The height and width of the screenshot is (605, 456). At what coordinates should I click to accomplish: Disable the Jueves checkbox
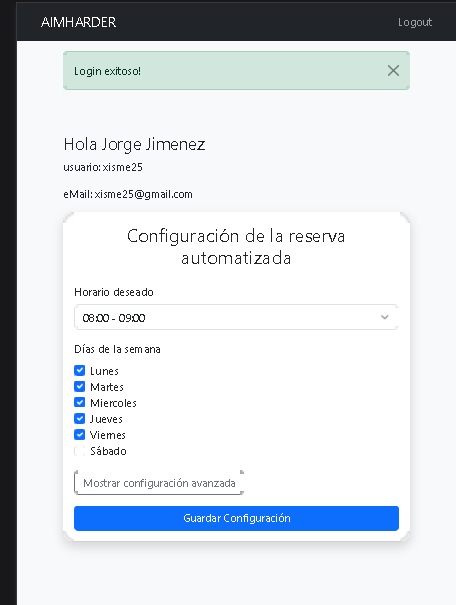tap(79, 419)
